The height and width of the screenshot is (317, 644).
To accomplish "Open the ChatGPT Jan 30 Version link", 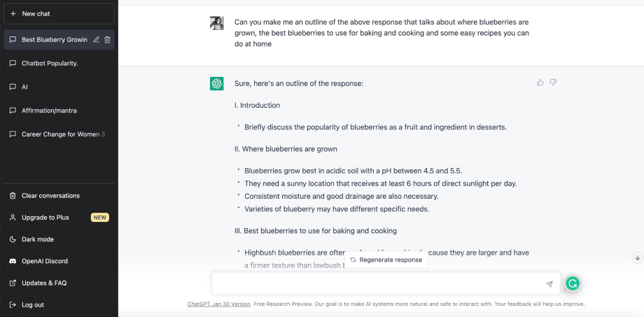I will coord(218,304).
